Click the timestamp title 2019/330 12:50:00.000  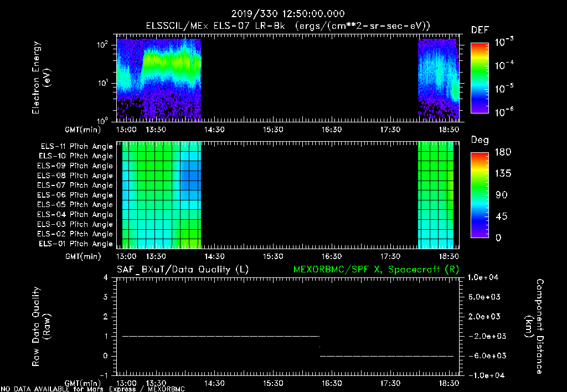[x=288, y=14]
